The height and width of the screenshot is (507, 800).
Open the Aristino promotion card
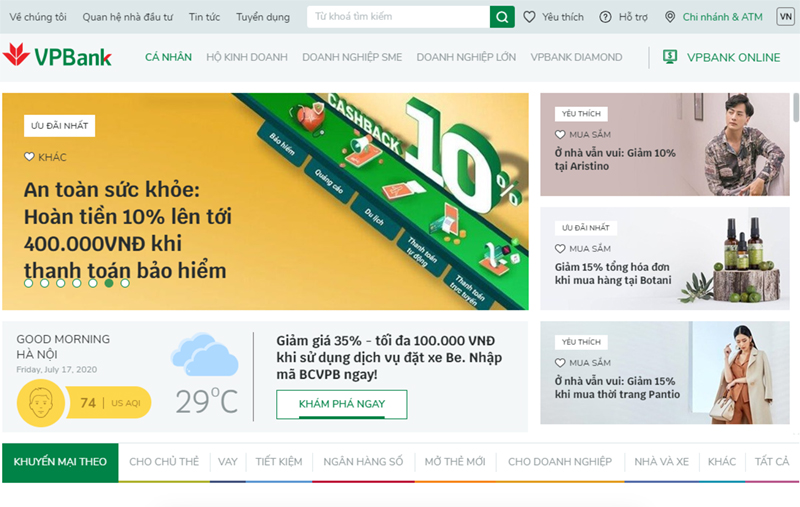click(665, 144)
